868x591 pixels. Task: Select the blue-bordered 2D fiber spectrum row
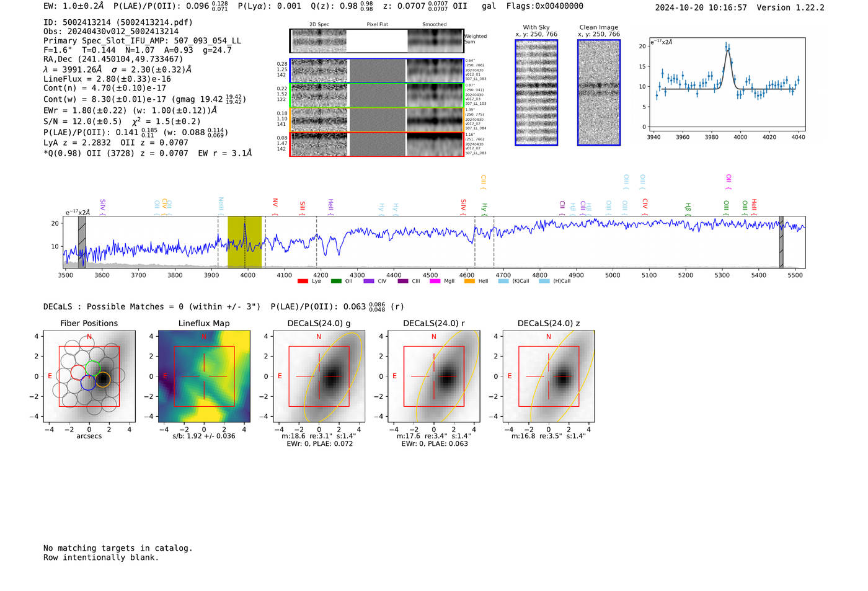(x=376, y=71)
